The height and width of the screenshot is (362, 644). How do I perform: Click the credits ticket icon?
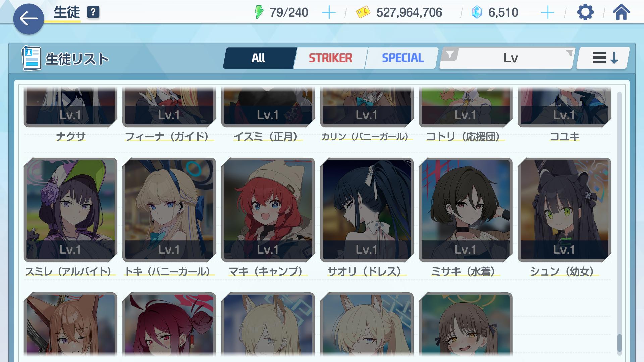click(x=363, y=13)
